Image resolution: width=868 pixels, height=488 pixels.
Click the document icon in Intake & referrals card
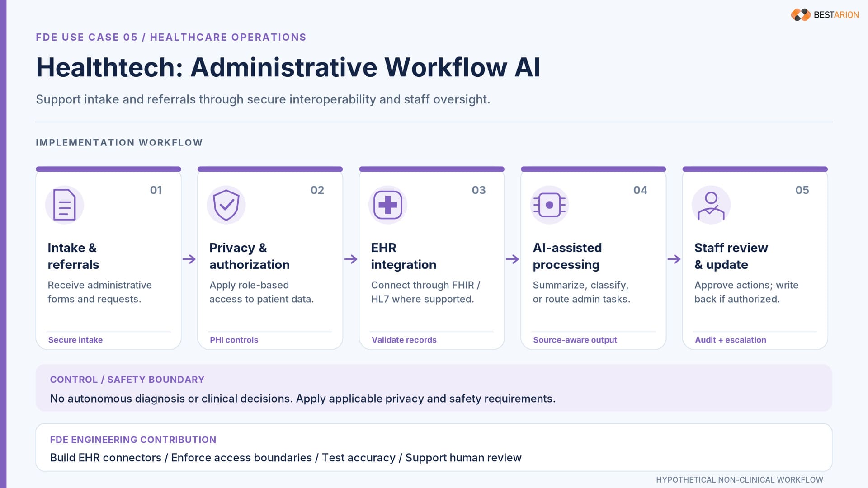click(65, 205)
